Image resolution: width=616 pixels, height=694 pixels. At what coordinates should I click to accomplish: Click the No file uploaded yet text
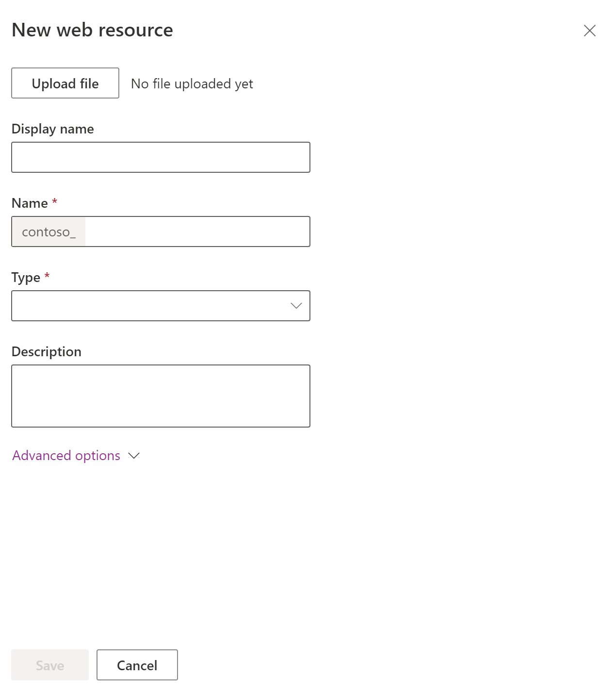pyautogui.click(x=192, y=83)
